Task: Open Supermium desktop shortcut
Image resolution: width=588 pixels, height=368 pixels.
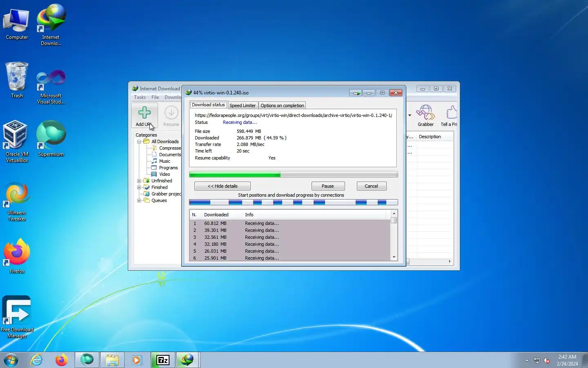Action: click(x=51, y=139)
